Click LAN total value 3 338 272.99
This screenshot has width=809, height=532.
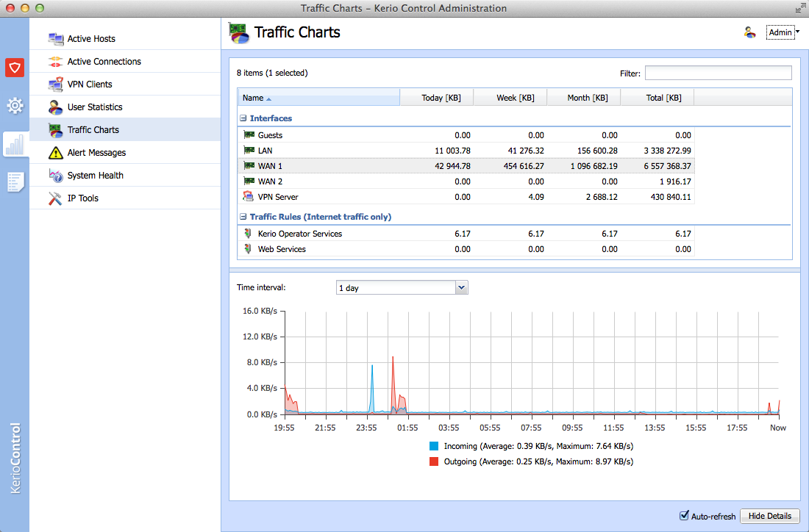667,151
